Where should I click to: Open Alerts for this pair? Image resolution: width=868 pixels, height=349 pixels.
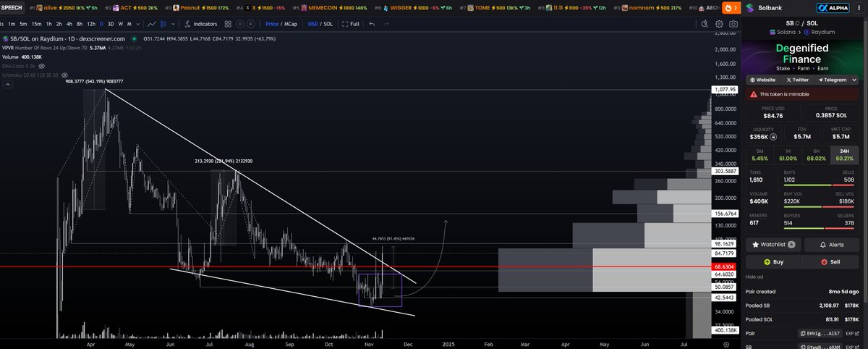tap(831, 245)
